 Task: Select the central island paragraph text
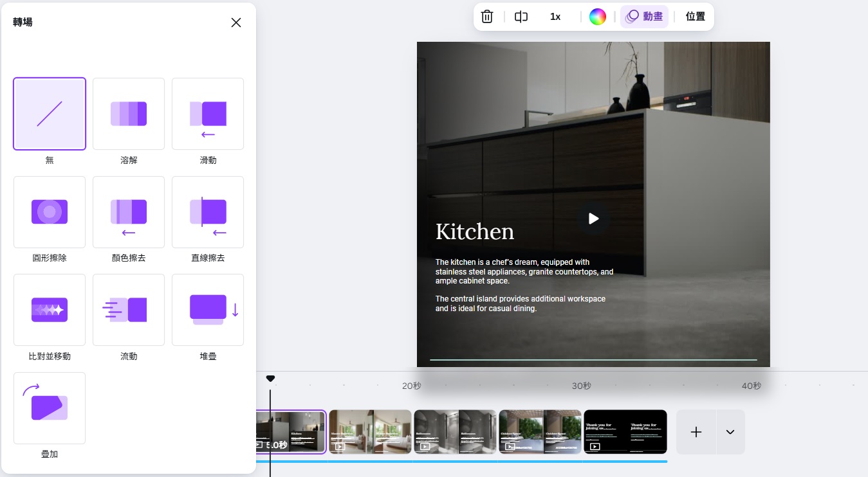tap(521, 303)
